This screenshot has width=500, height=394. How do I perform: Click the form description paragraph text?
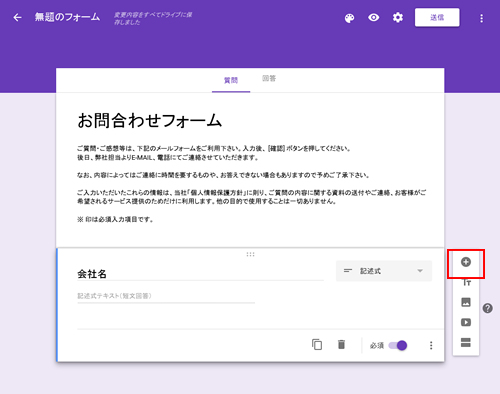pyautogui.click(x=251, y=184)
